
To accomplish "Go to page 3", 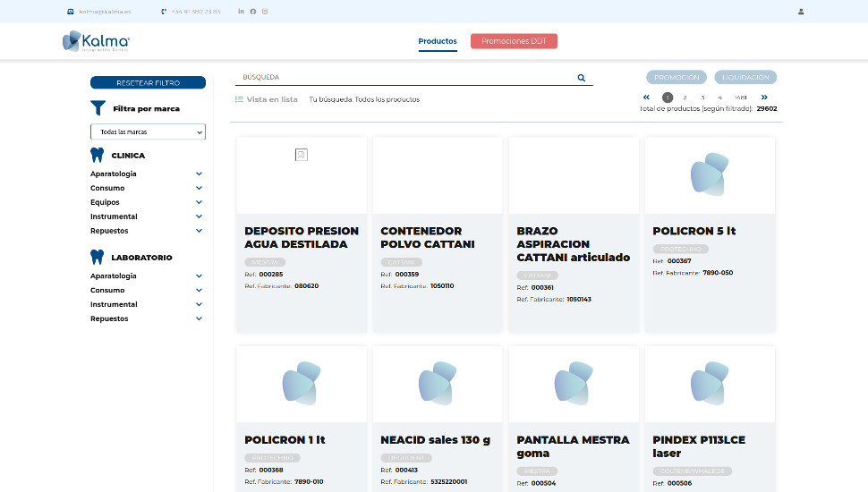I will click(702, 98).
